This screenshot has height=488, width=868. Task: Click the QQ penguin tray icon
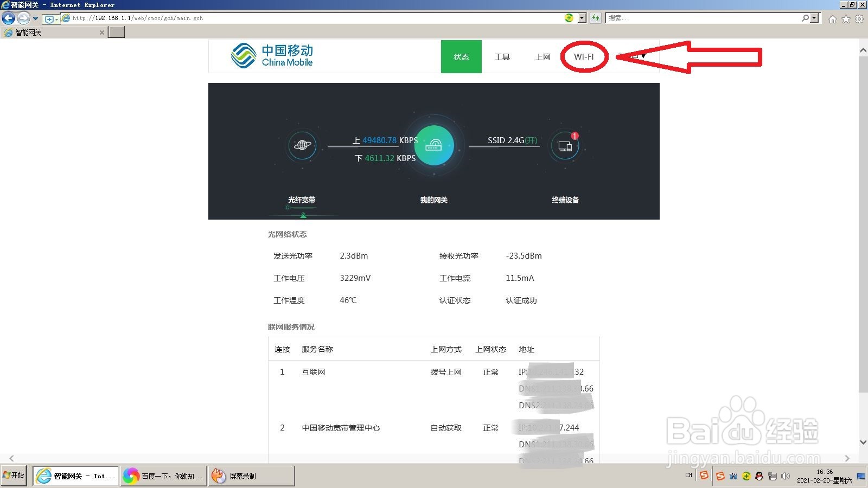point(759,476)
